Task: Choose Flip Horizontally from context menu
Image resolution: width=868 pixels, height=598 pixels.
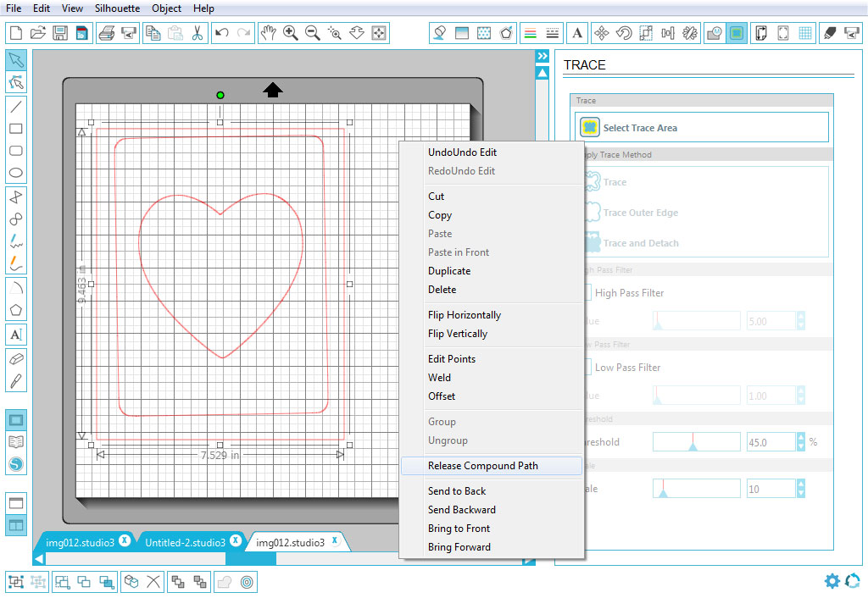Action: [492, 315]
